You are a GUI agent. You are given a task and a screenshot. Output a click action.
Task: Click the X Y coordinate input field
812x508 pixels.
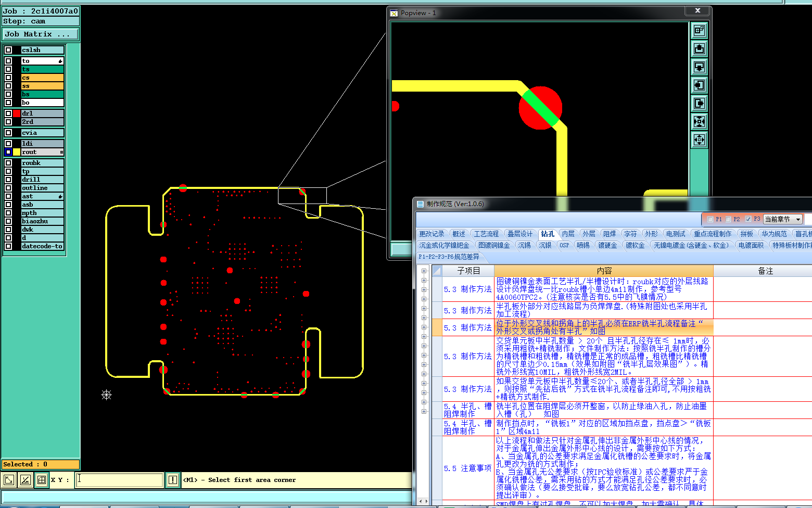120,479
